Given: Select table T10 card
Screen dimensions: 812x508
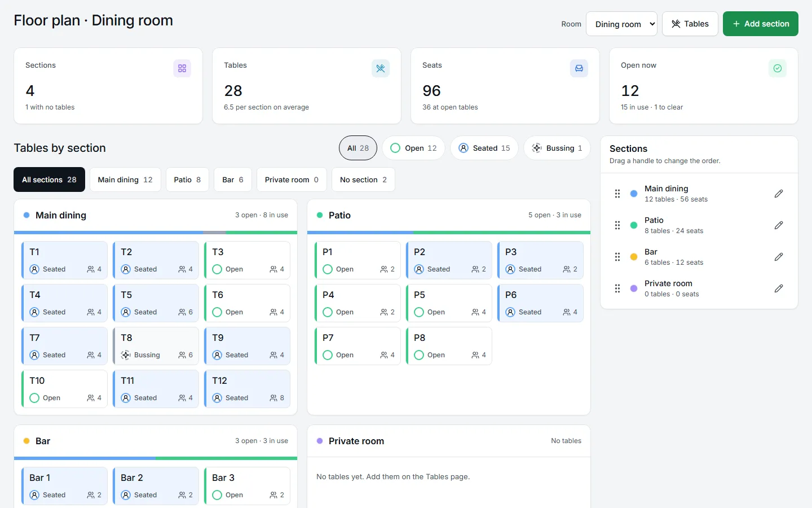Looking at the screenshot, I should [64, 389].
